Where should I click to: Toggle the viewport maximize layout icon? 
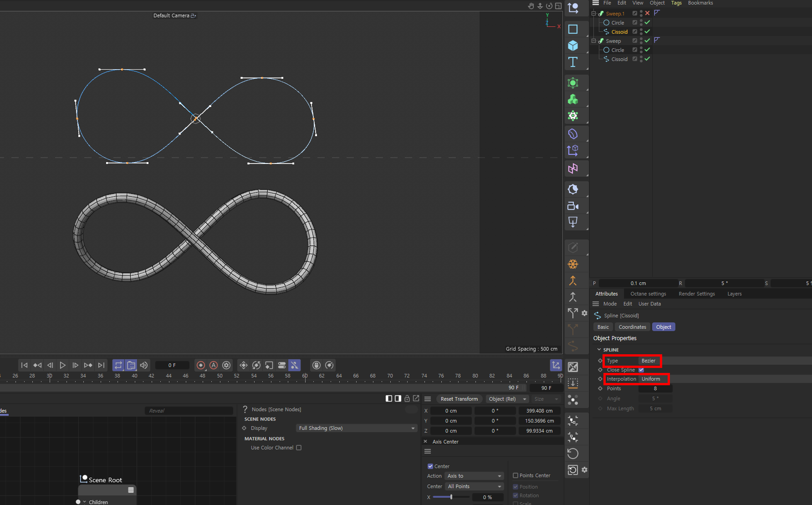pos(558,6)
